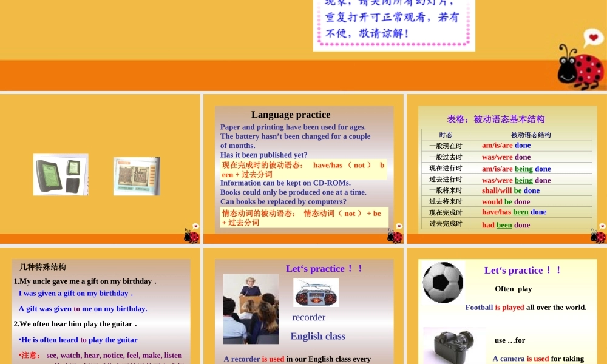
Task: Click the '过去将来时' table cell
Action: click(x=446, y=201)
